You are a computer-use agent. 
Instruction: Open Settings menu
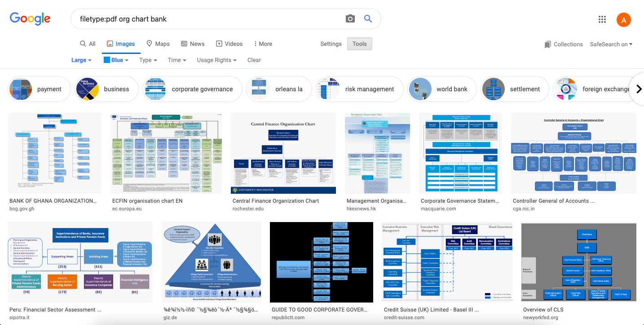pyautogui.click(x=331, y=44)
